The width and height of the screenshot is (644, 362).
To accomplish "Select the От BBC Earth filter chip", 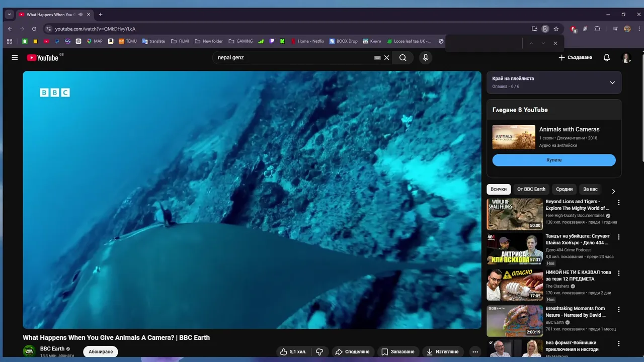I will coord(531,189).
